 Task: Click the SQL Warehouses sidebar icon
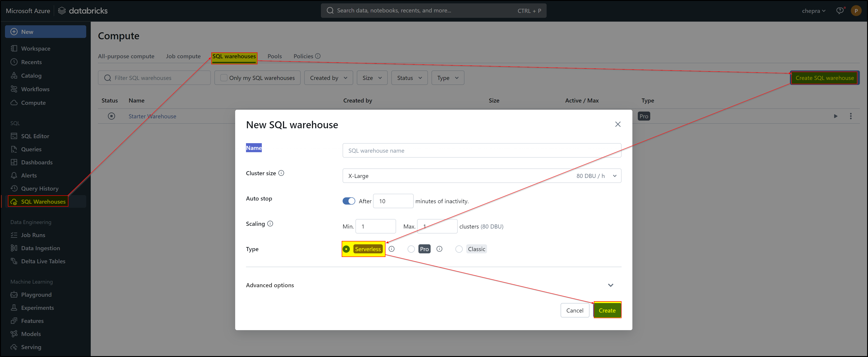[x=14, y=202]
